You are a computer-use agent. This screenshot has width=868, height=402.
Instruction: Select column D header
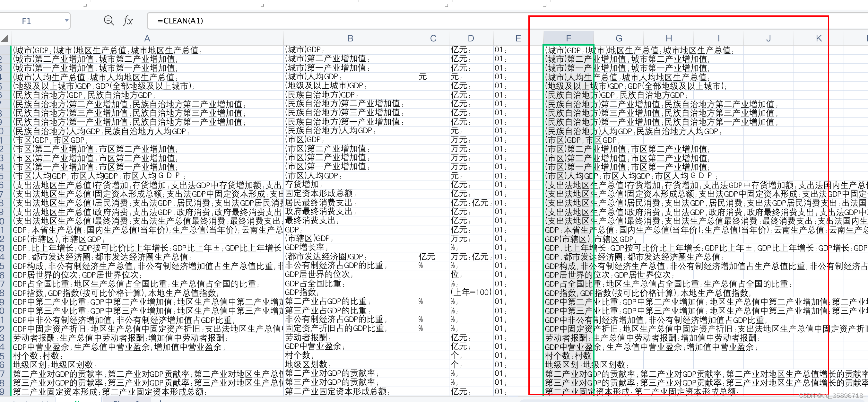471,39
